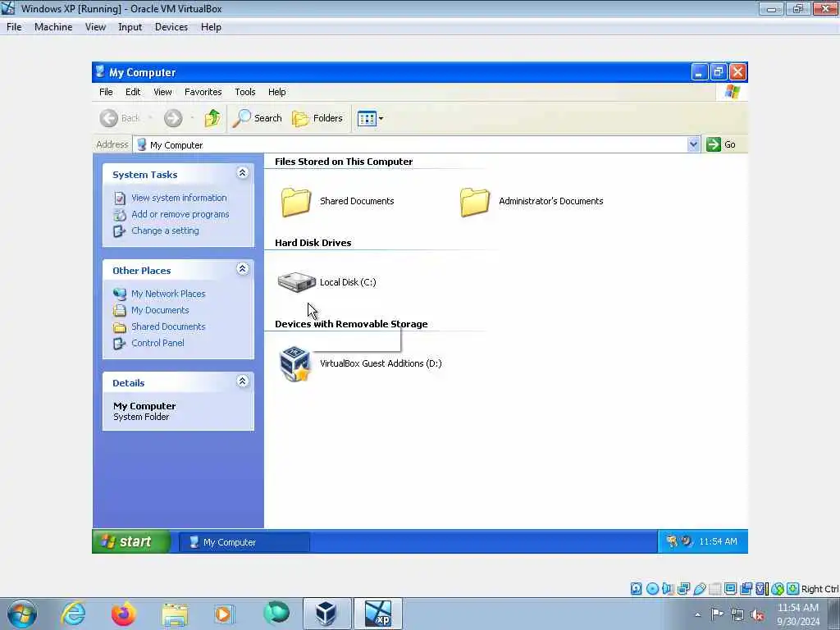Click VirtualBox display status icon

coord(730,589)
